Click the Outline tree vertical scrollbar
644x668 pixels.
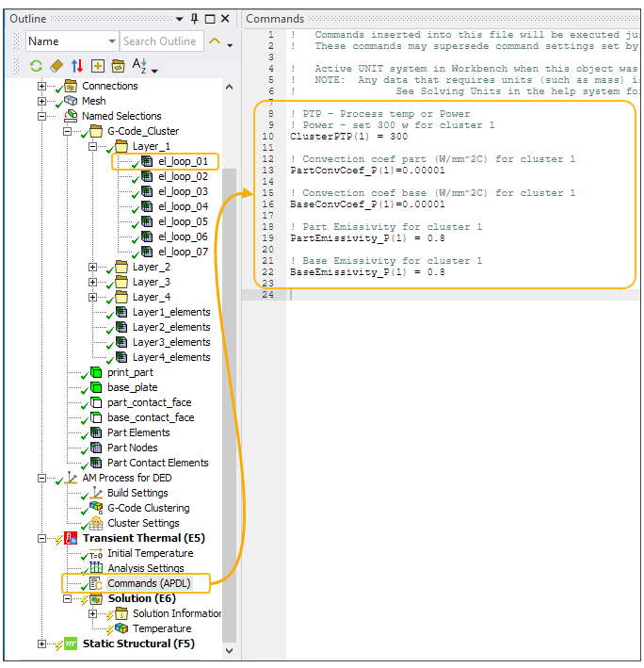[x=229, y=377]
